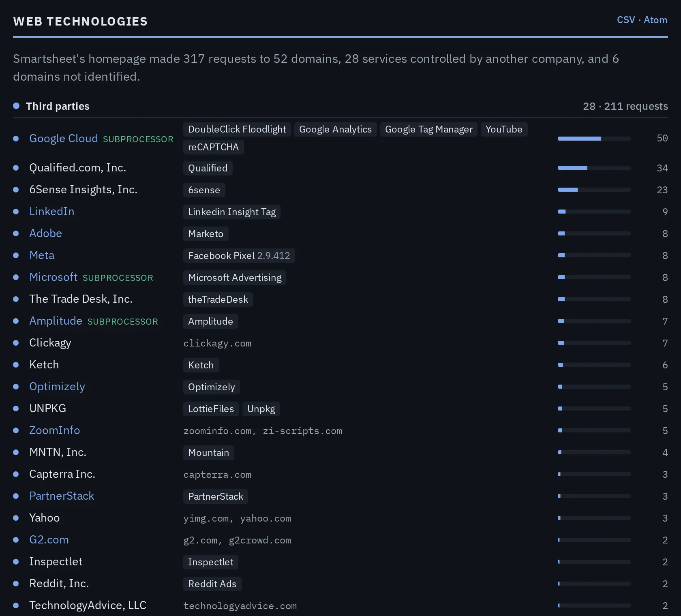Click the g2.com, g2crowd.com domains text
Image resolution: width=681 pixels, height=616 pixels.
click(237, 540)
